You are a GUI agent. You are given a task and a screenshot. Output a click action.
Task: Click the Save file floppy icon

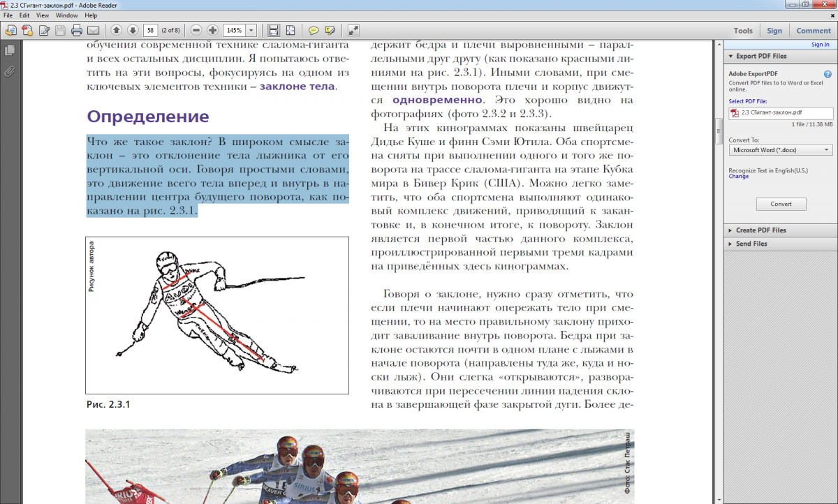click(x=60, y=30)
